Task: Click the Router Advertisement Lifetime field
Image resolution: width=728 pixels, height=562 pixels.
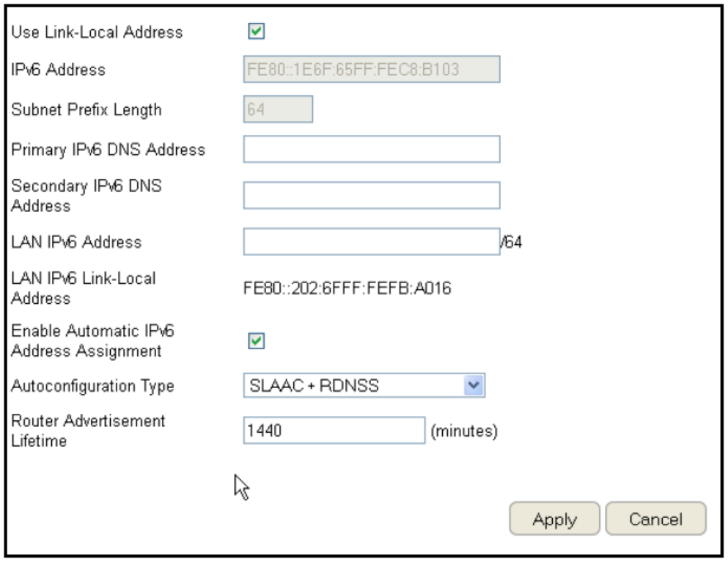Action: (334, 431)
